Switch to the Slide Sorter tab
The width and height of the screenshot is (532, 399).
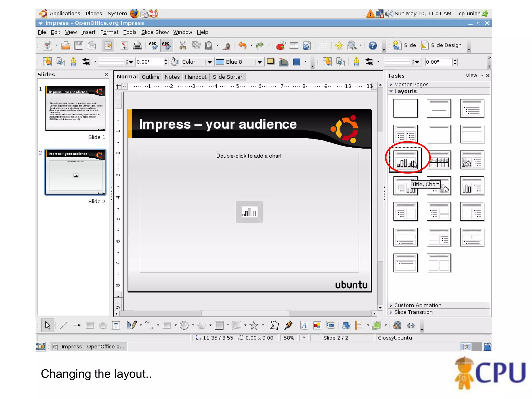pyautogui.click(x=227, y=77)
